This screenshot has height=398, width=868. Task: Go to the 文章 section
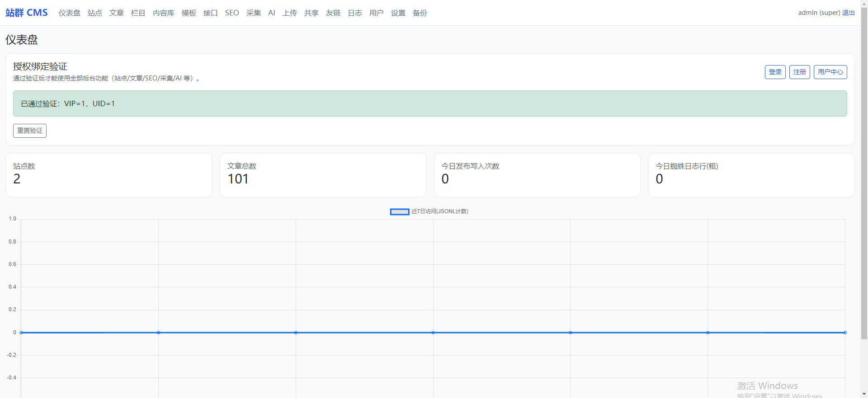(116, 13)
